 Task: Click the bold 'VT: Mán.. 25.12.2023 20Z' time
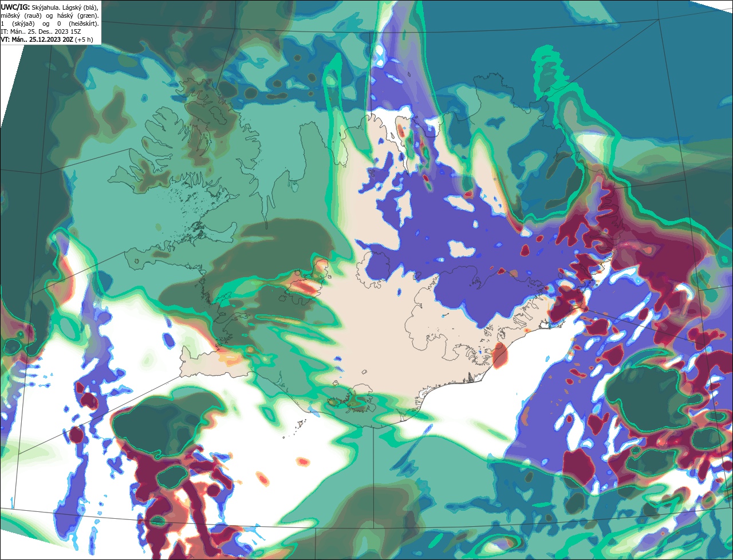37,40
